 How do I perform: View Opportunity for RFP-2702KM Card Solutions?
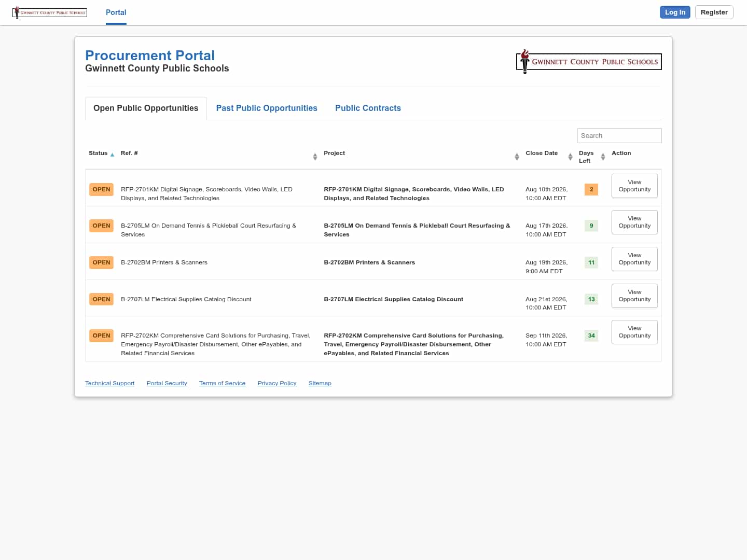tap(634, 332)
